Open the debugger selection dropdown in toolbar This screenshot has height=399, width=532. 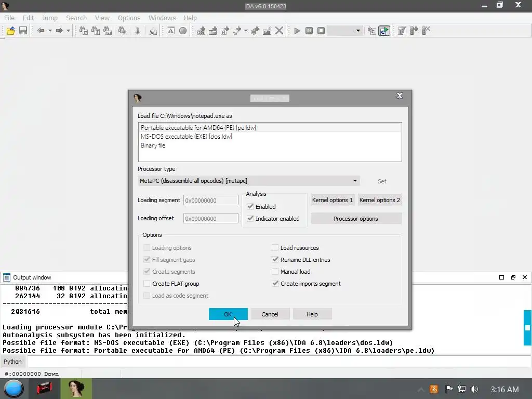345,31
